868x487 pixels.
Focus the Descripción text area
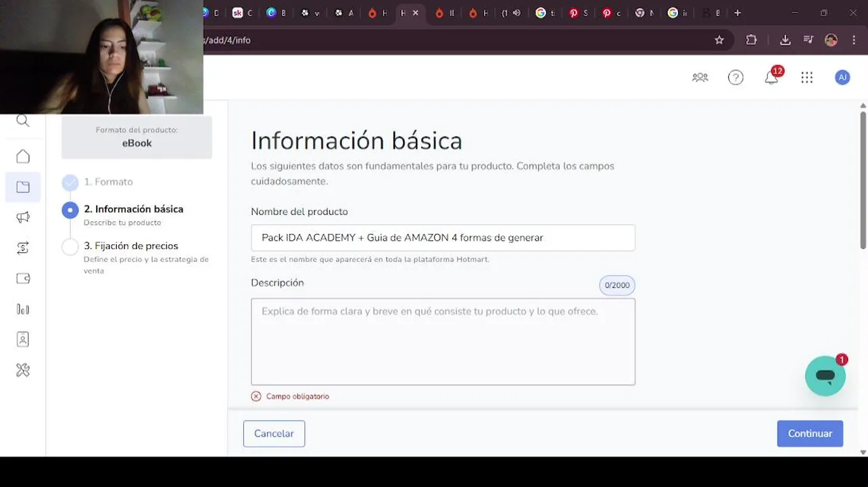[x=443, y=342]
